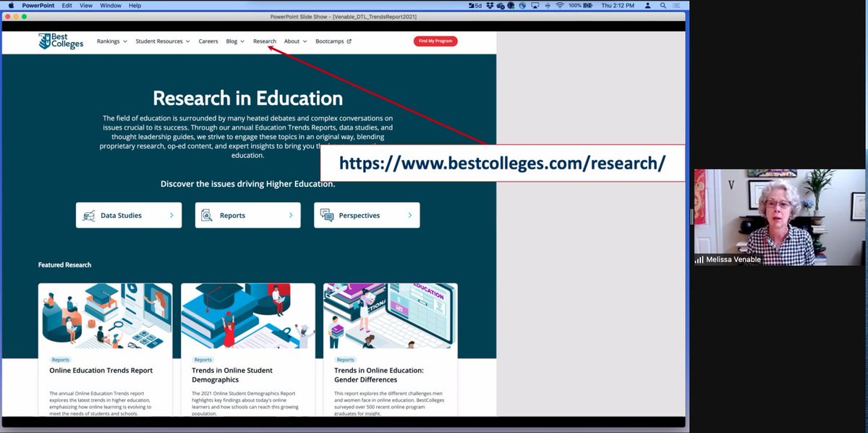The height and width of the screenshot is (433, 868).
Task: Click Reports tag on Gender Differences card
Action: [346, 360]
